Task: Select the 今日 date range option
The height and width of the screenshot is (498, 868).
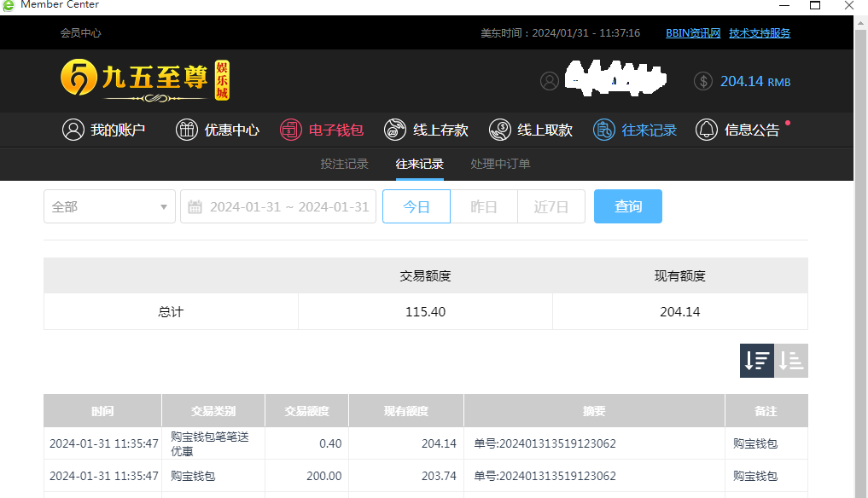Action: 417,206
